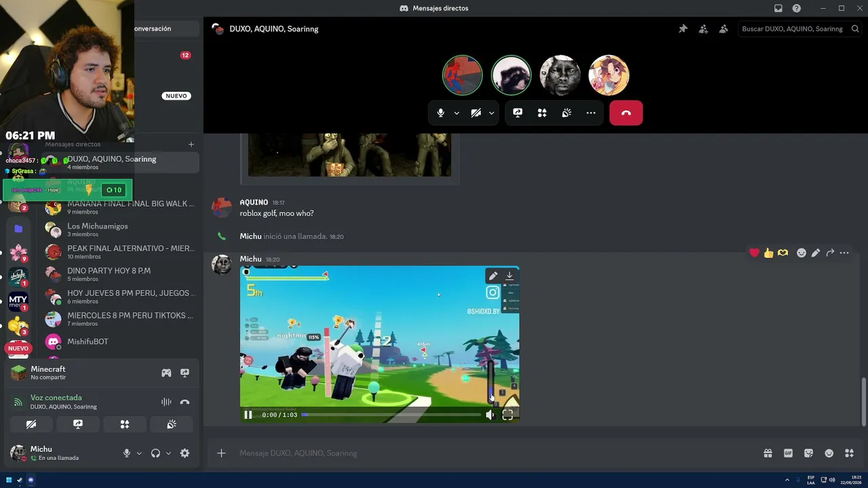Click the game controller icon beside Minecraft
The image size is (868, 488).
[166, 373]
